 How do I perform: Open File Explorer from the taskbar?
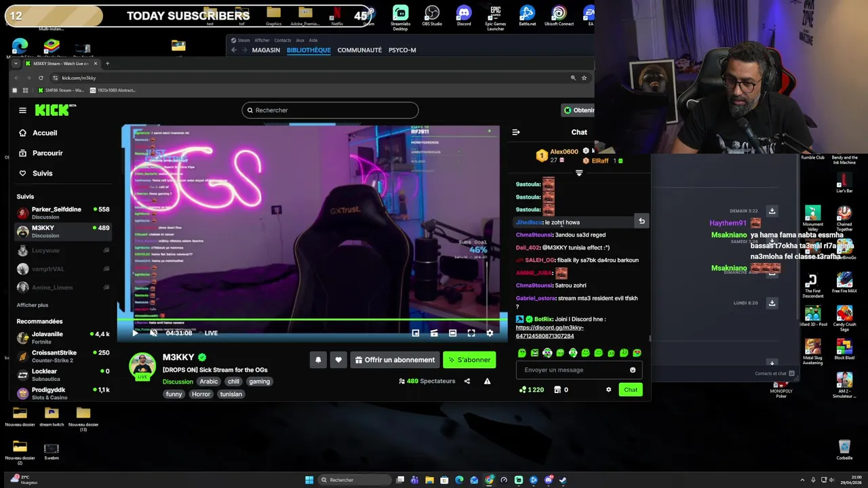click(x=429, y=480)
